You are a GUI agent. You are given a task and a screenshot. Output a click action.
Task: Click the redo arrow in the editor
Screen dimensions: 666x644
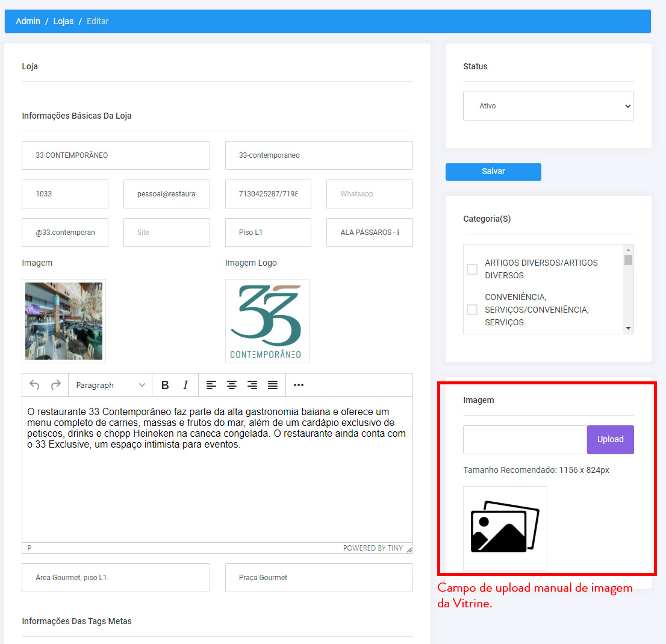[55, 386]
